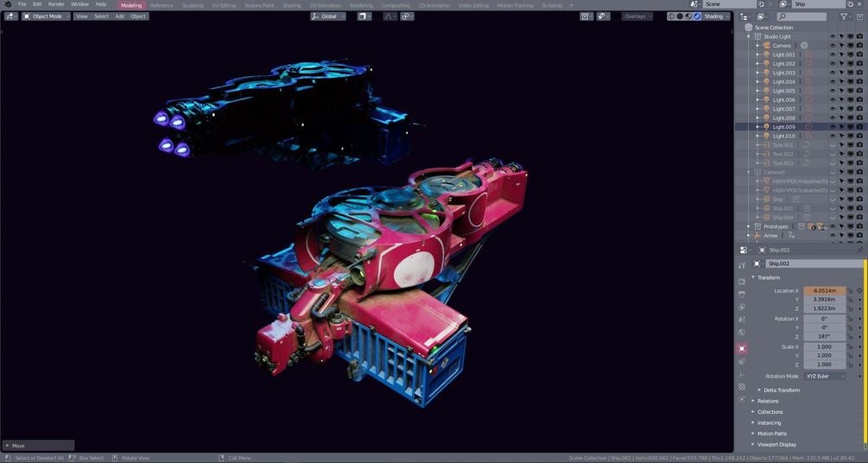Open Material checker-sphere tab icon
This screenshot has width=868, height=463.
point(742,387)
